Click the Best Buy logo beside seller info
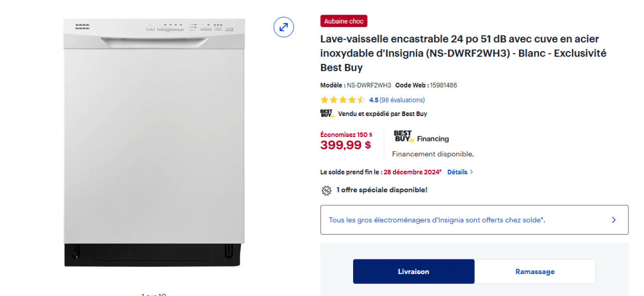This screenshot has width=644, height=296. (x=327, y=113)
